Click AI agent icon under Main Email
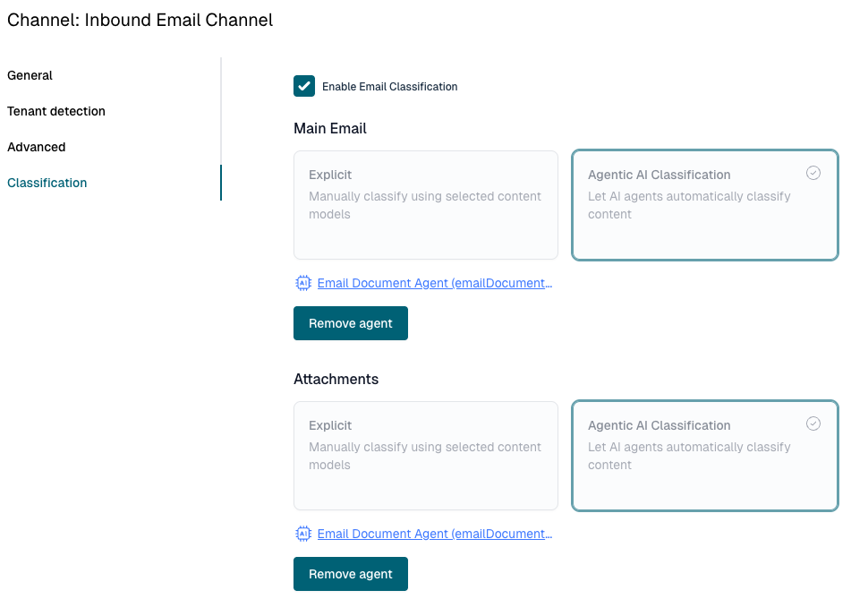Viewport: 868px width, 616px height. point(303,283)
